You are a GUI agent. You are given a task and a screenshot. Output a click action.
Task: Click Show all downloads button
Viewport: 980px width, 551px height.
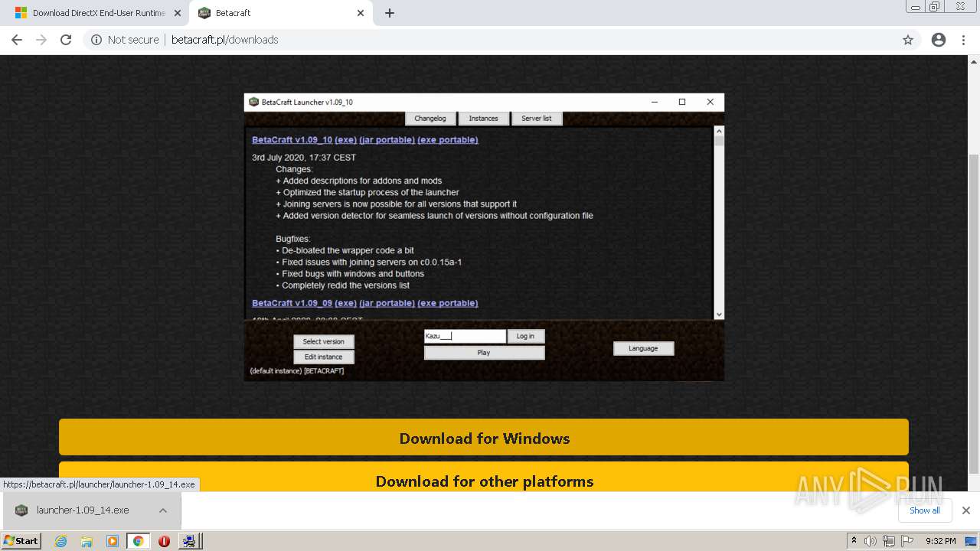point(925,510)
